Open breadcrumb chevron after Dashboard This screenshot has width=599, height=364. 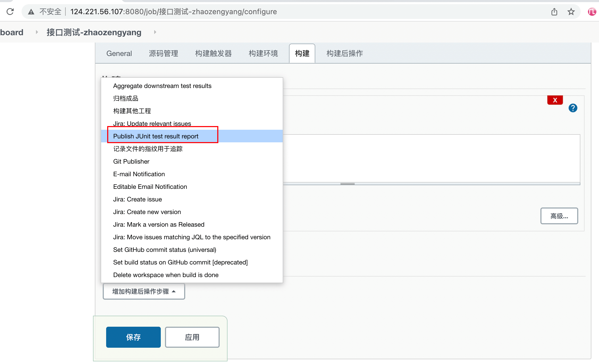[37, 32]
